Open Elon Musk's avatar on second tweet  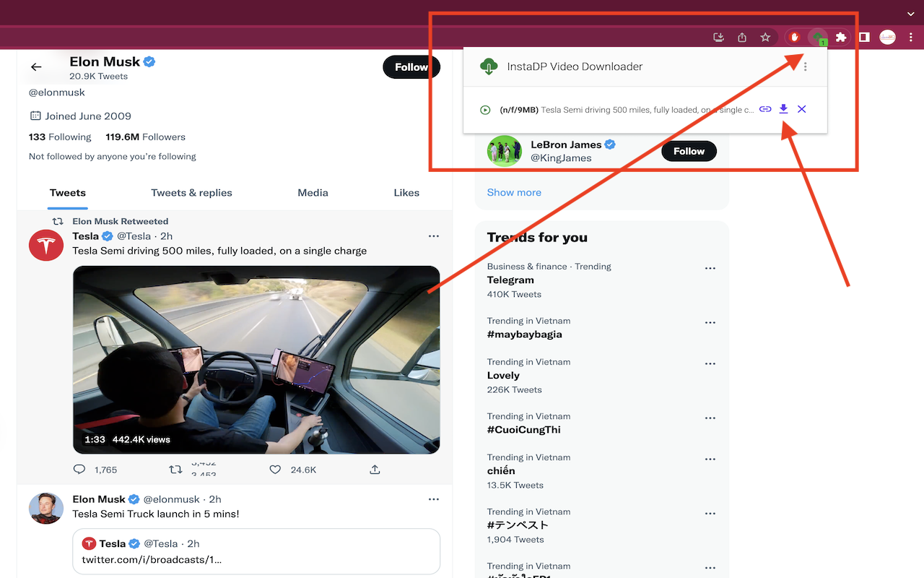pyautogui.click(x=46, y=509)
